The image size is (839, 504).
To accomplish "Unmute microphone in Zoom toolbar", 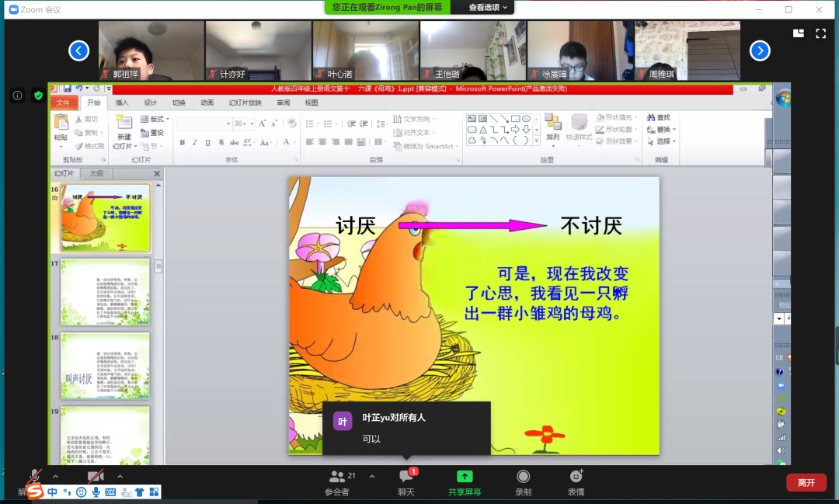I will (x=34, y=475).
